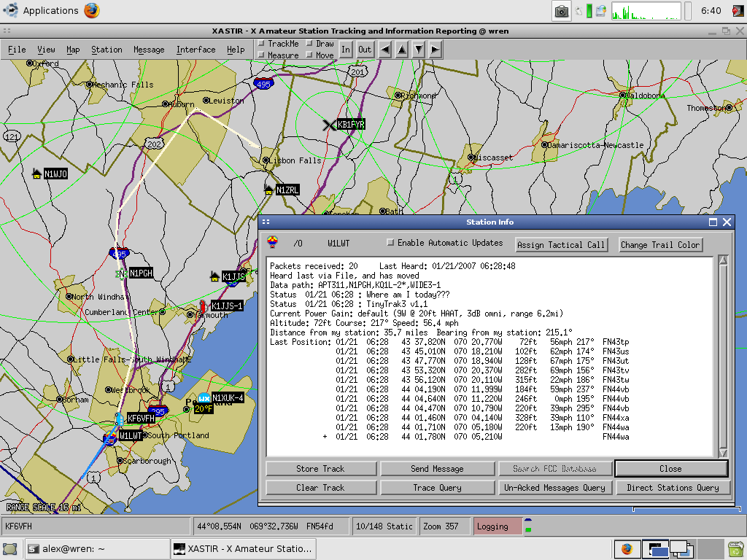Click the Zoom 357 status bar field
747x560 pixels.
click(x=444, y=526)
